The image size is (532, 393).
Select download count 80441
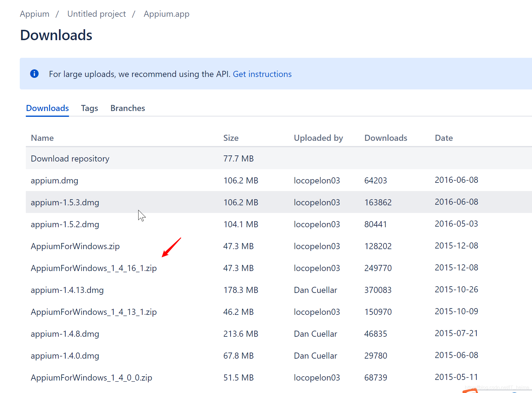click(376, 224)
